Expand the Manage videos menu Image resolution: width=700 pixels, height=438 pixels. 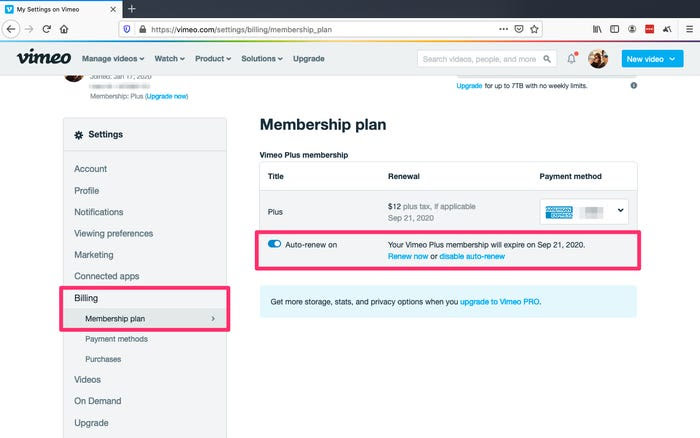tap(113, 58)
